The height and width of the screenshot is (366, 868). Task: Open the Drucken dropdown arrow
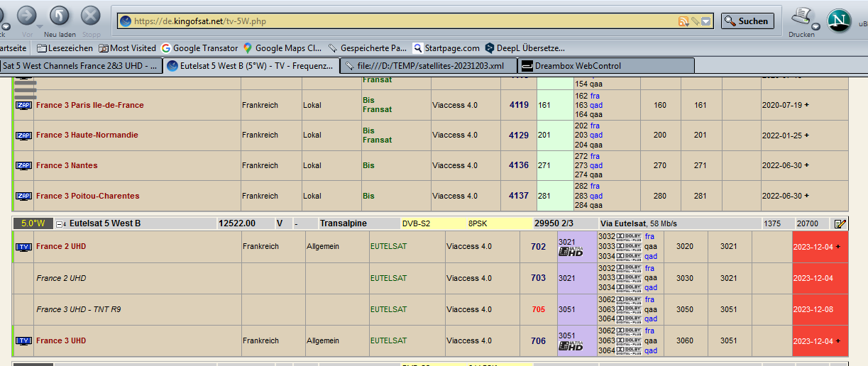pyautogui.click(x=815, y=27)
